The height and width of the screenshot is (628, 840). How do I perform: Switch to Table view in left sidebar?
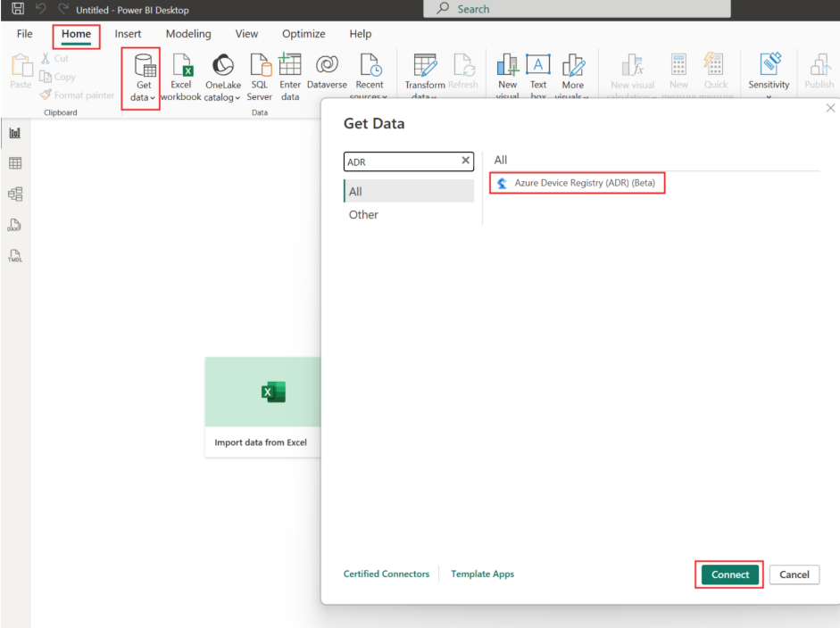click(x=13, y=163)
